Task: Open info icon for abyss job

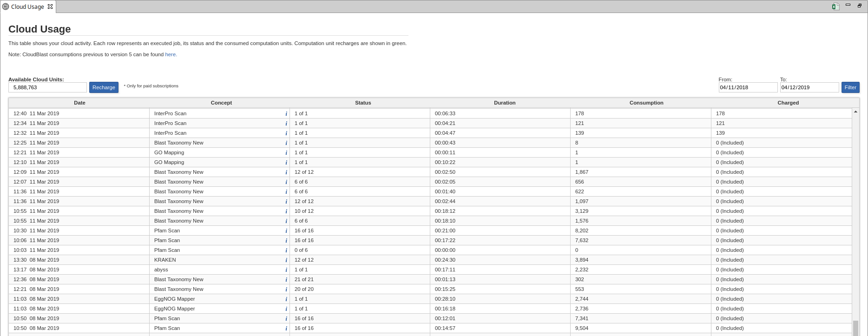Action: 286,270
